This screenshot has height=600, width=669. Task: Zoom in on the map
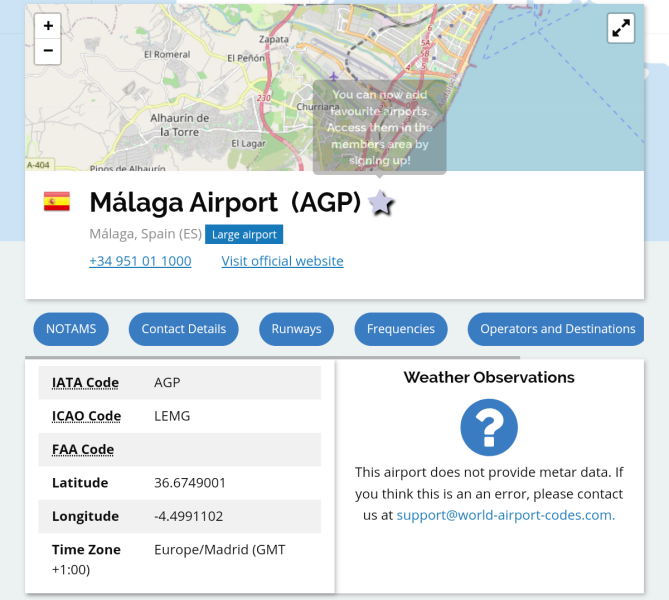click(48, 26)
